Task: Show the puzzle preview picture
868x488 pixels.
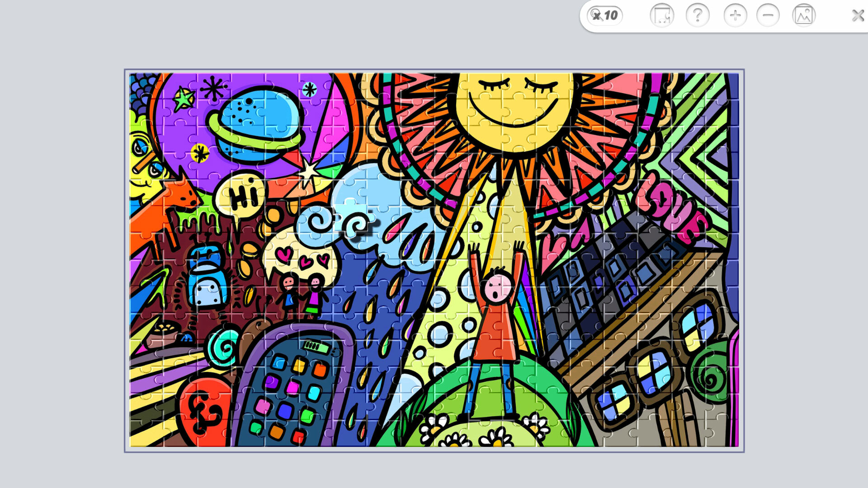Action: coord(804,16)
